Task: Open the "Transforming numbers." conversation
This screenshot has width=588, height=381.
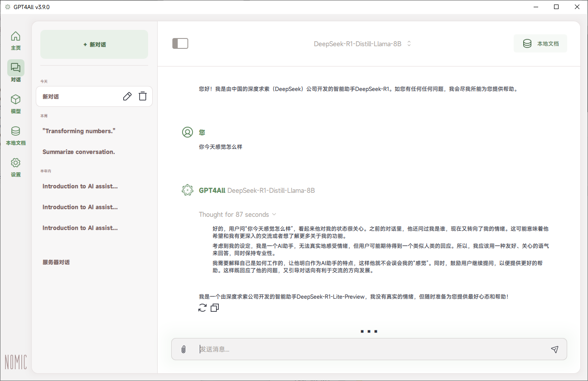Action: coord(79,131)
